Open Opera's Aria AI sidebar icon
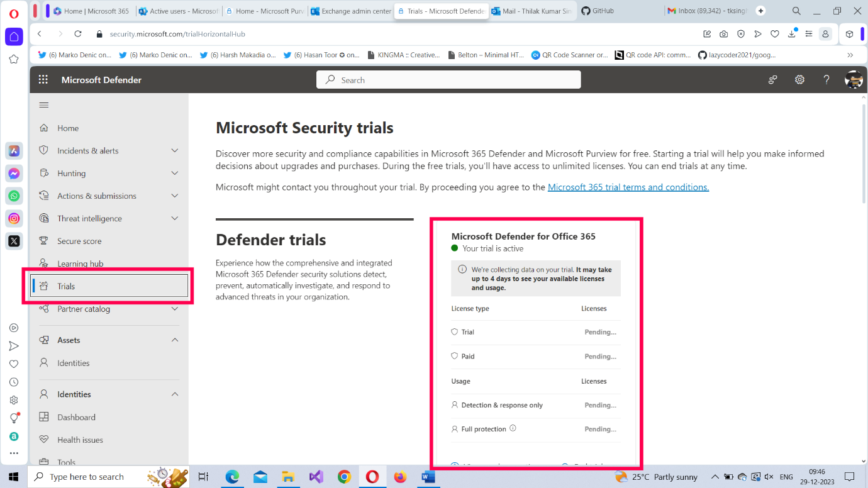868x488 pixels. click(14, 151)
